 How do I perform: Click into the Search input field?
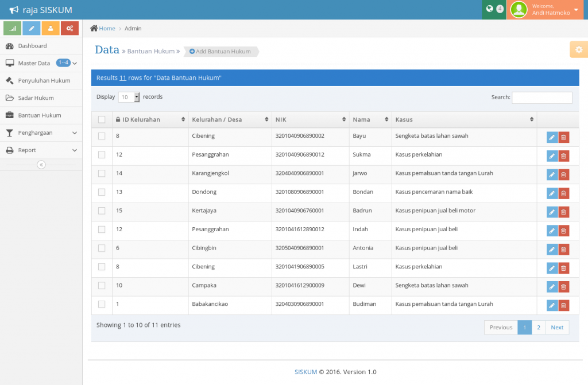click(x=541, y=98)
